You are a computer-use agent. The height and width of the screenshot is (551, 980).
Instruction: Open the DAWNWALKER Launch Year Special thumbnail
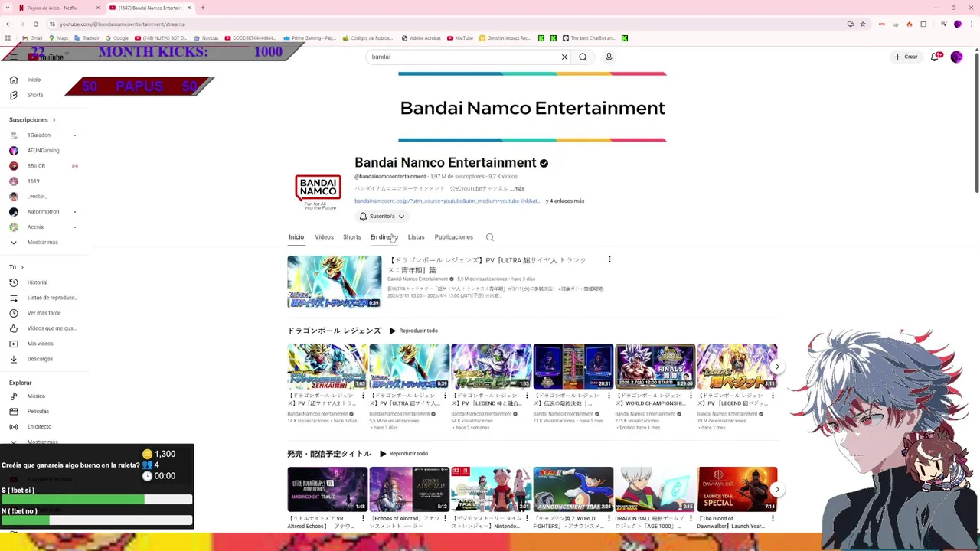[737, 489]
